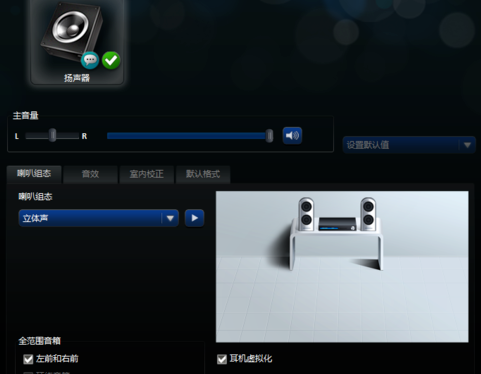Click the L/R balance slider handle
The height and width of the screenshot is (374, 481).
[52, 135]
